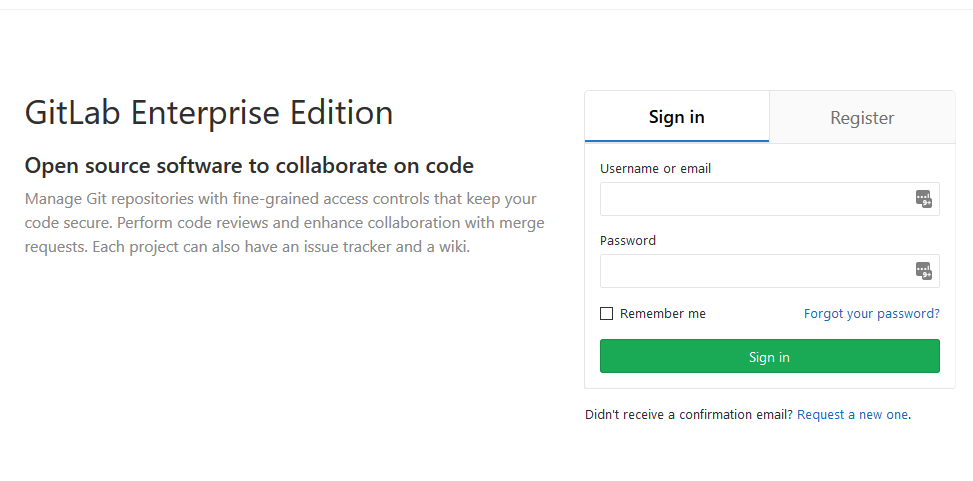Click the password manager icon in Password field
This screenshot has width=973, height=481.
coord(924,271)
